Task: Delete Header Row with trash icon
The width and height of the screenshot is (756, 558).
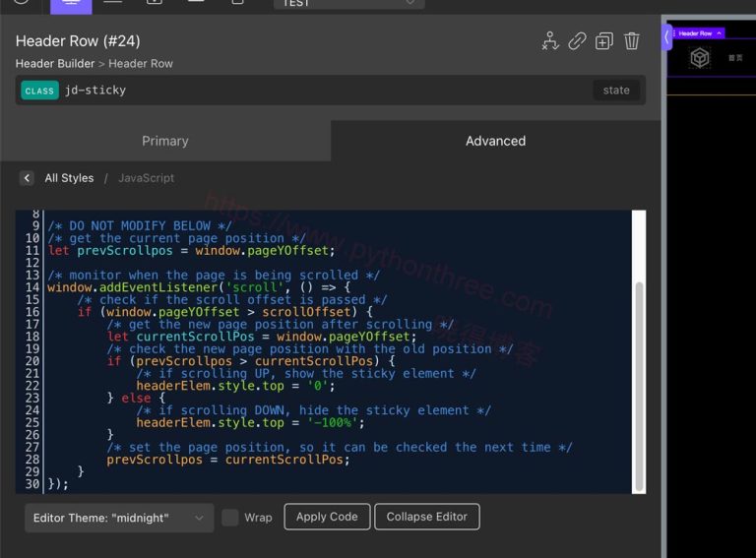Action: pyautogui.click(x=632, y=41)
